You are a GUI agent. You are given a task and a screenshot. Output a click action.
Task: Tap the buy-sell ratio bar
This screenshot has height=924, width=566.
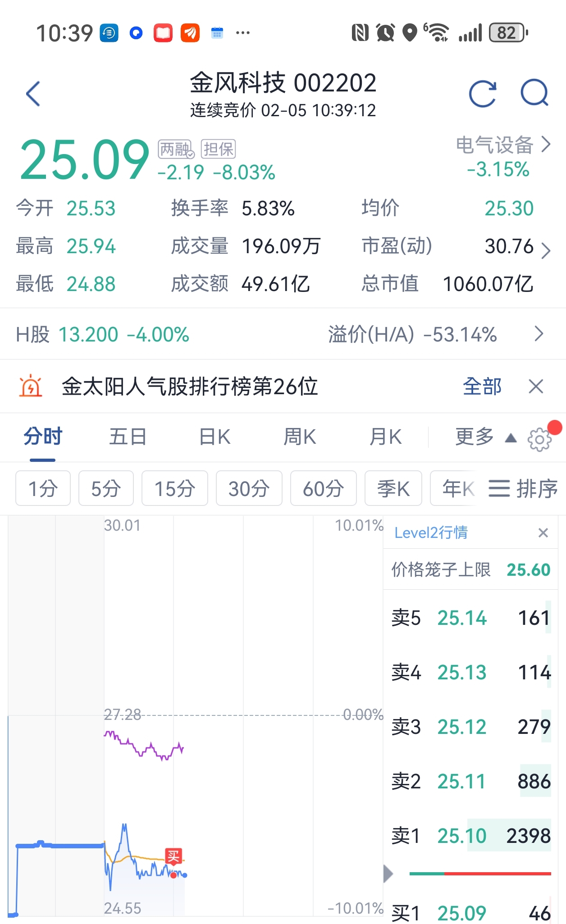tap(480, 874)
